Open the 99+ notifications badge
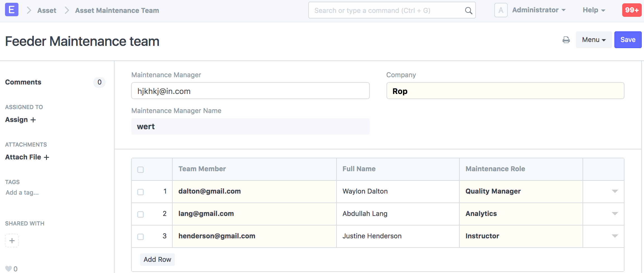644x273 pixels. (631, 10)
